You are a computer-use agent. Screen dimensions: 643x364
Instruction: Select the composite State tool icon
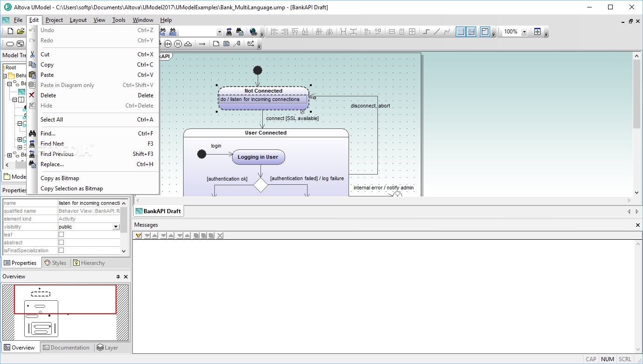click(21, 44)
